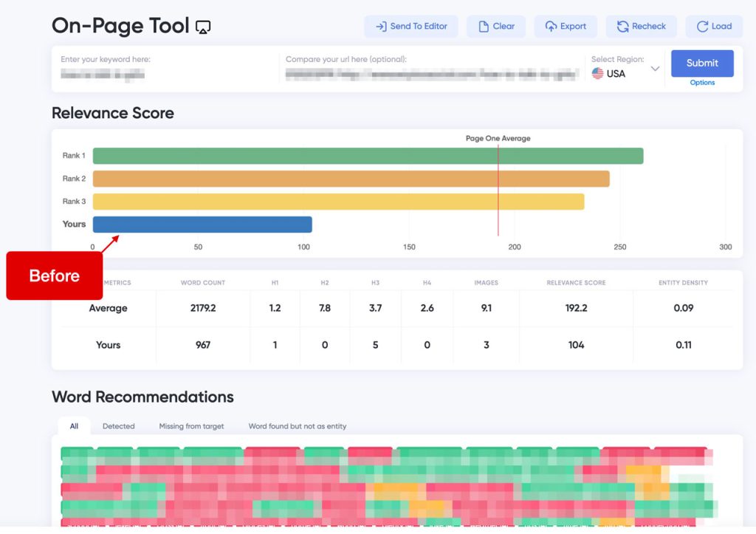
Task: Expand the Select Region dropdown chevron
Action: pyautogui.click(x=655, y=69)
